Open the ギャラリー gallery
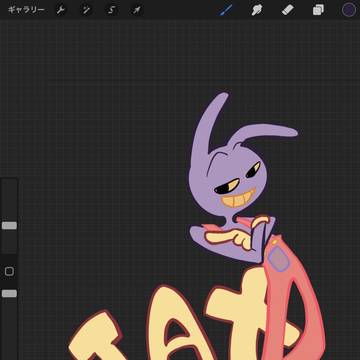360x360 pixels. [x=26, y=10]
